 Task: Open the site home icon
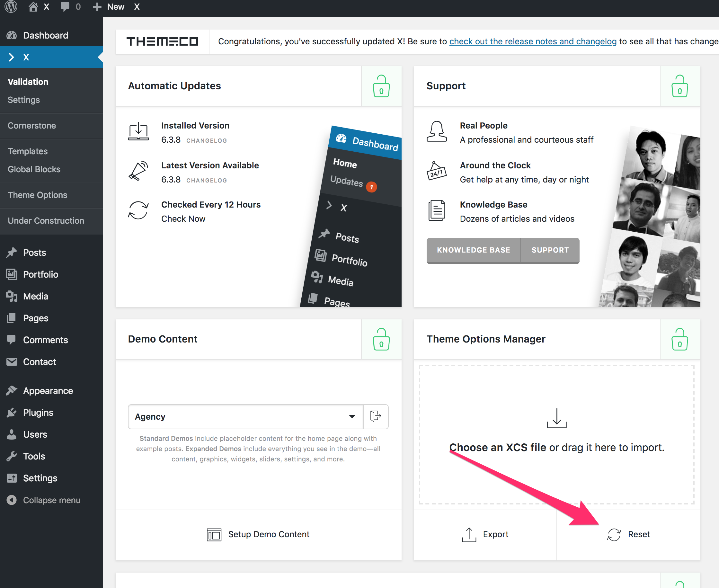tap(33, 7)
